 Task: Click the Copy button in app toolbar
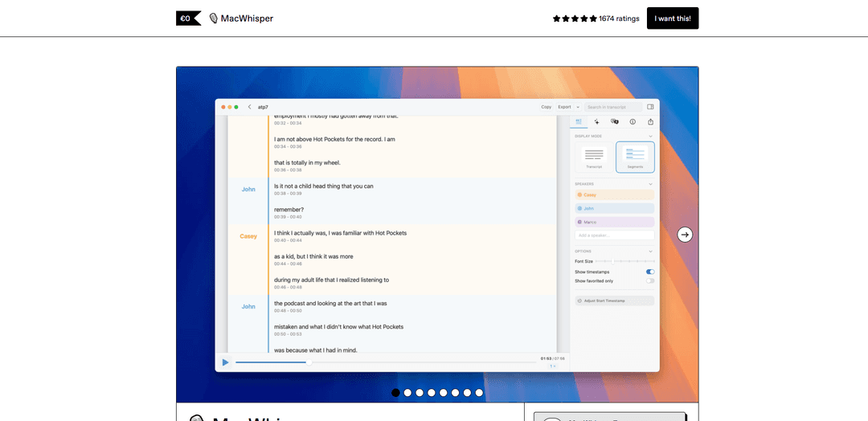(546, 107)
